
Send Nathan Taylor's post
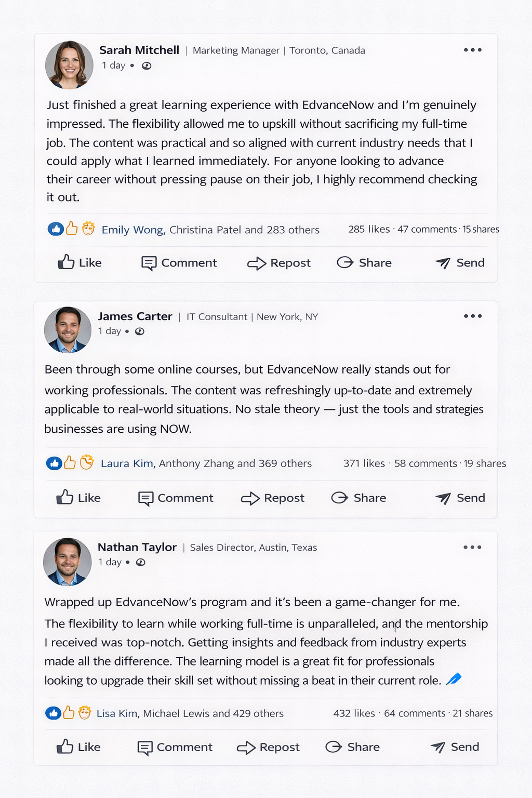coord(455,747)
